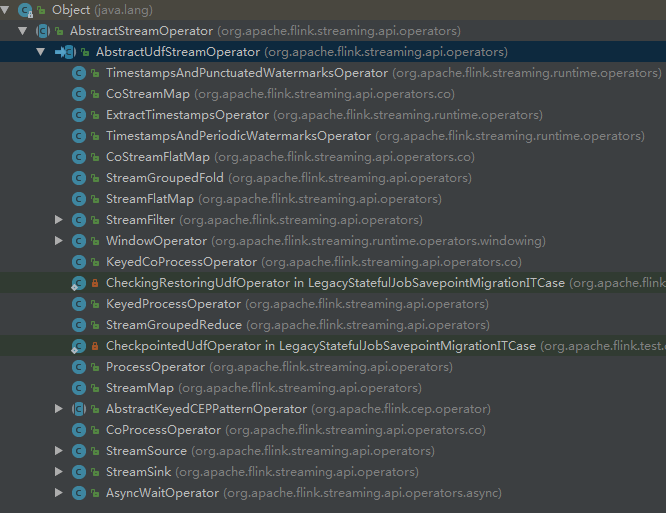Select StreamSource class name text
This screenshot has width=666, height=513.
(x=146, y=451)
